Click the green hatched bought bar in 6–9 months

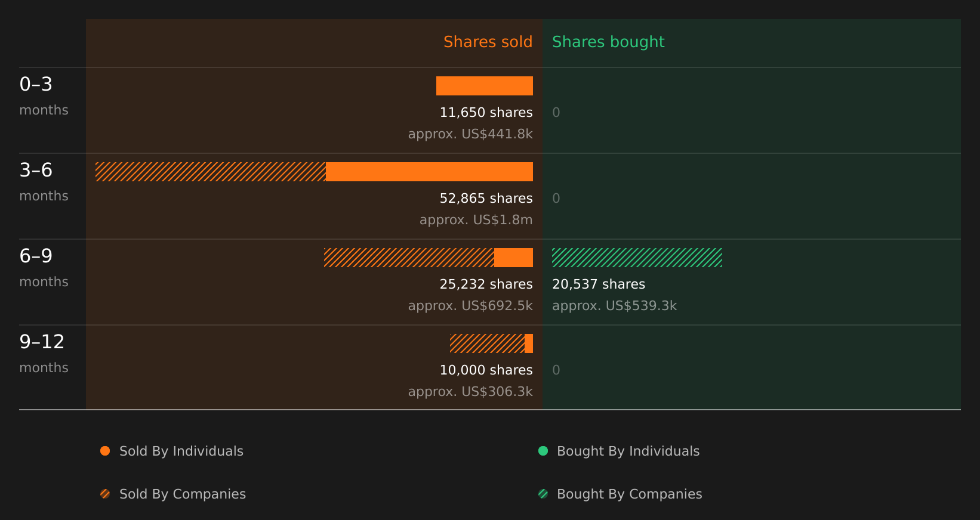[637, 258]
